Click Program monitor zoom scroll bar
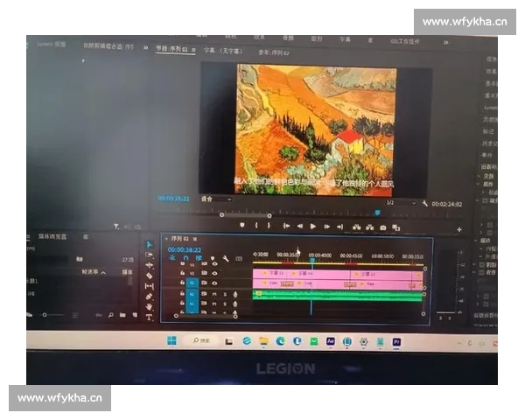 pyautogui.click(x=245, y=215)
